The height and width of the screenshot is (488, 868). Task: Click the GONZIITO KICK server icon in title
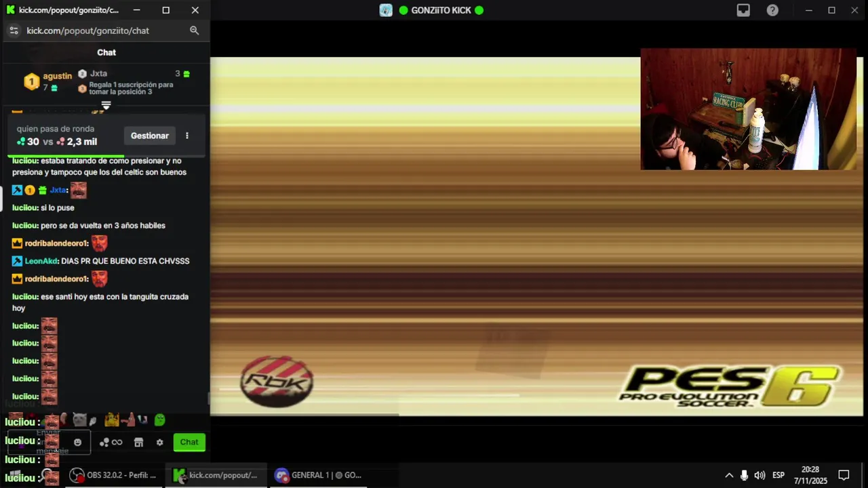coord(386,10)
